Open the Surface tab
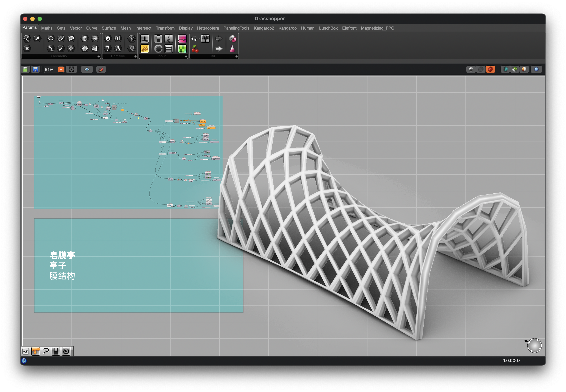This screenshot has height=392, width=566. point(109,28)
